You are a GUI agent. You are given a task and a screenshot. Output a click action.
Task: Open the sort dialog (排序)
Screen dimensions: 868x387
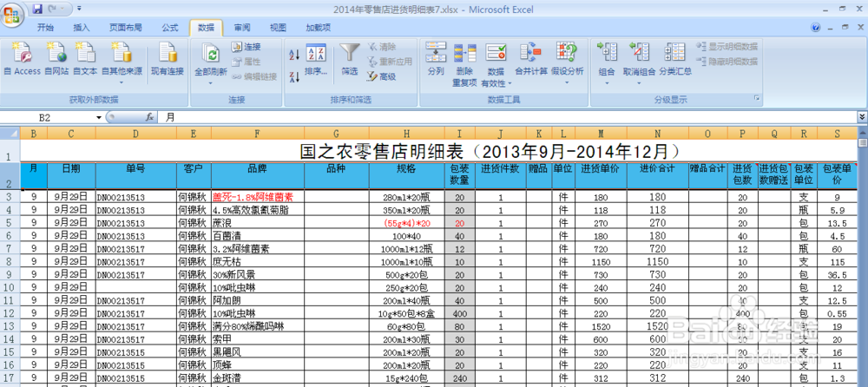click(316, 60)
